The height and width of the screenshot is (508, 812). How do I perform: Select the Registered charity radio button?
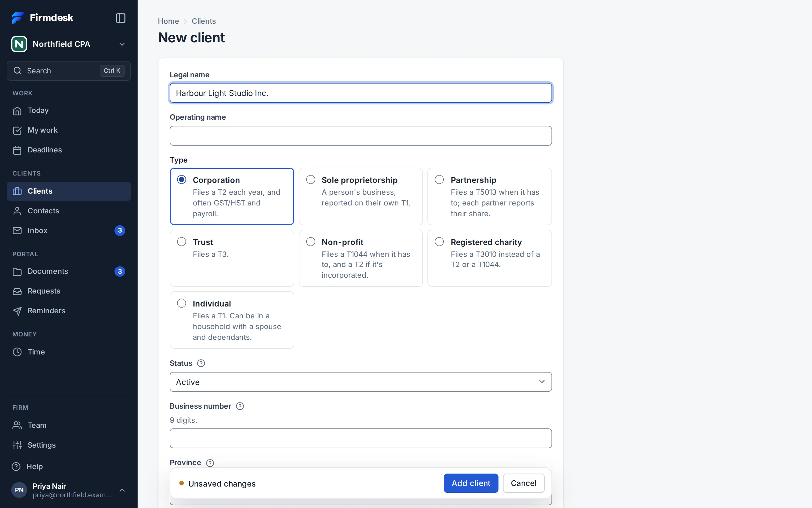pos(439,242)
